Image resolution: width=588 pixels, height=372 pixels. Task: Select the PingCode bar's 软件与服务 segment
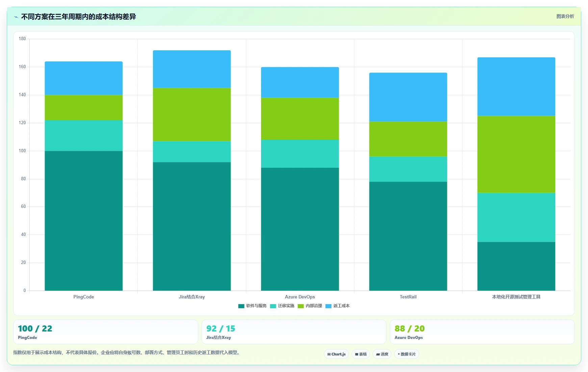point(84,221)
